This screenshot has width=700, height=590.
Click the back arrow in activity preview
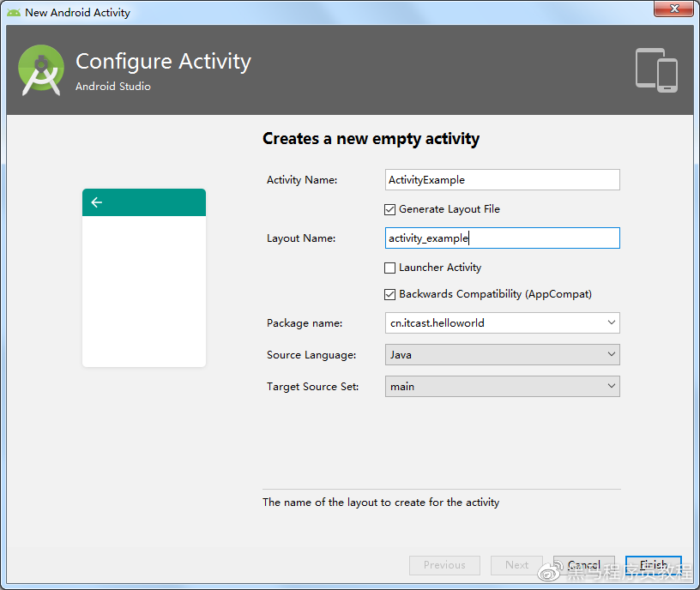[x=96, y=202]
